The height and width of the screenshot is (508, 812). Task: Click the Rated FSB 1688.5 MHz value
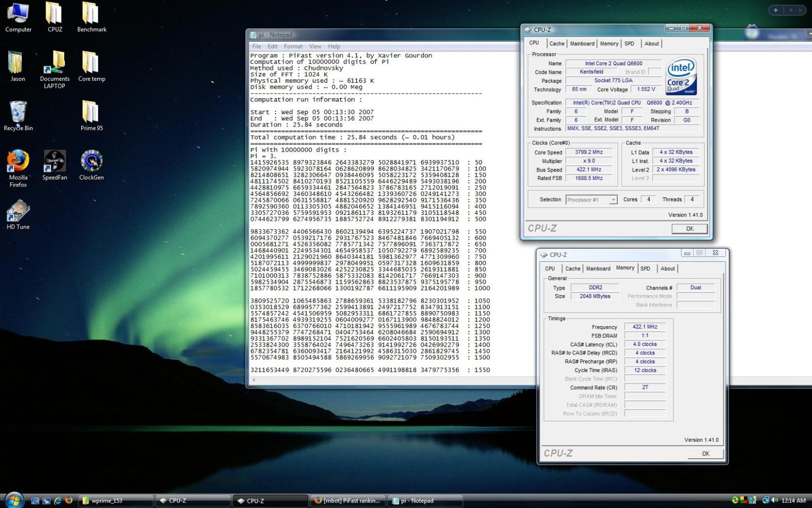589,178
